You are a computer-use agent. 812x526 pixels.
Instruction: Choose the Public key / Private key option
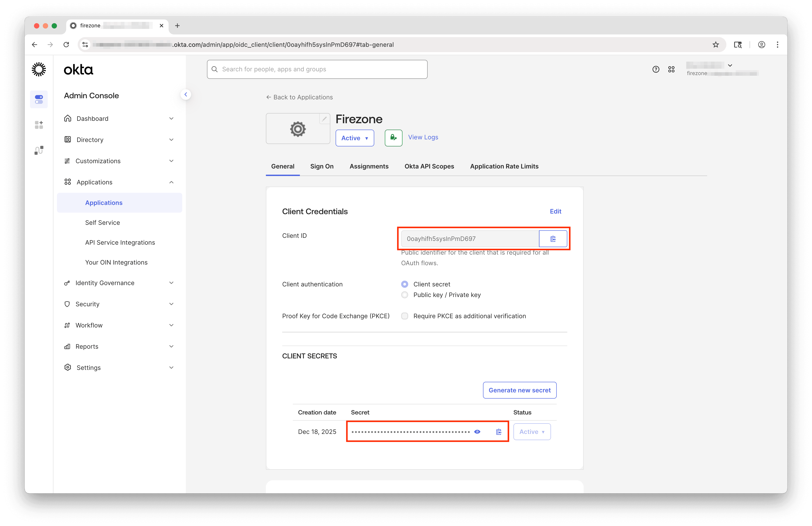[x=405, y=295]
